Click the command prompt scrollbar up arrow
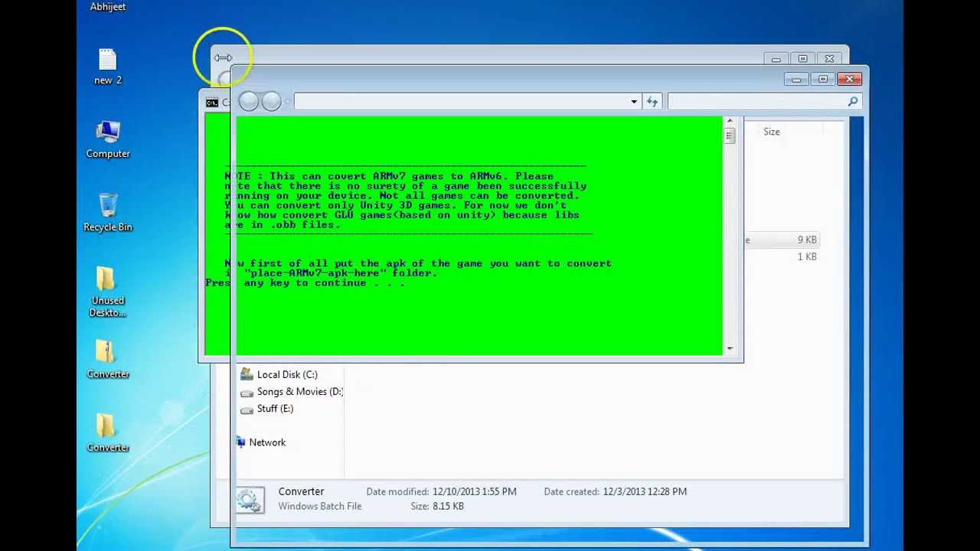 tap(730, 121)
